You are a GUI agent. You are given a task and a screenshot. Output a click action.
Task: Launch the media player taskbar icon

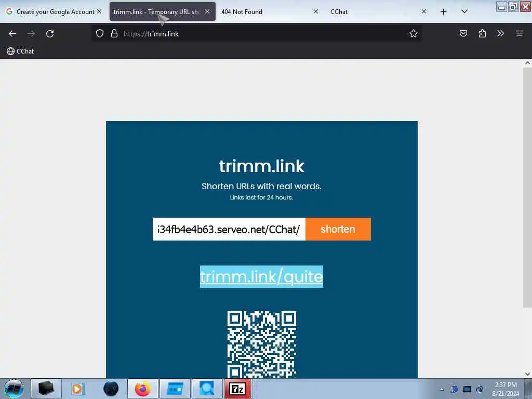(x=78, y=389)
